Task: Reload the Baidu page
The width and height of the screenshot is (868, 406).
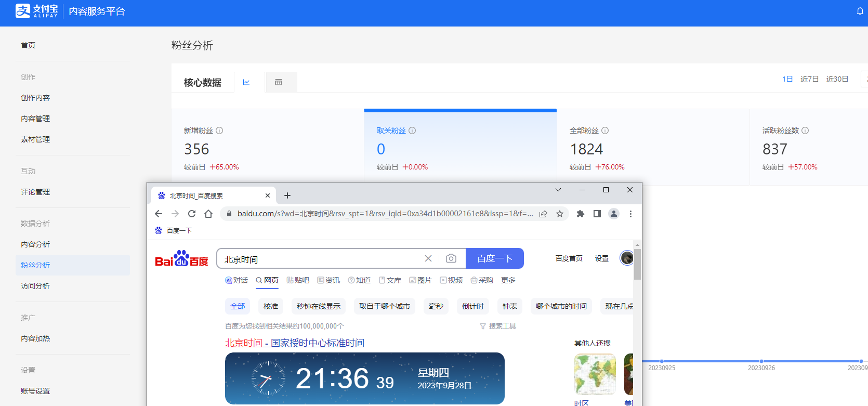Action: (192, 214)
